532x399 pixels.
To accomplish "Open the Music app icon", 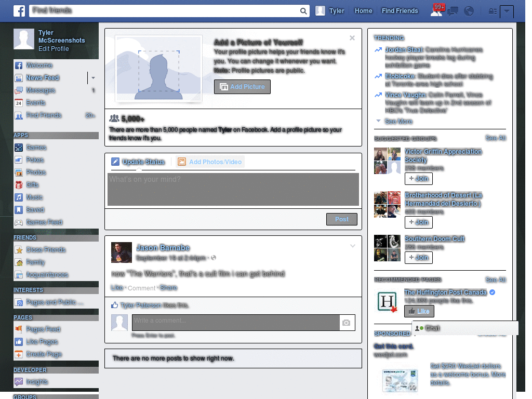I will [x=19, y=197].
